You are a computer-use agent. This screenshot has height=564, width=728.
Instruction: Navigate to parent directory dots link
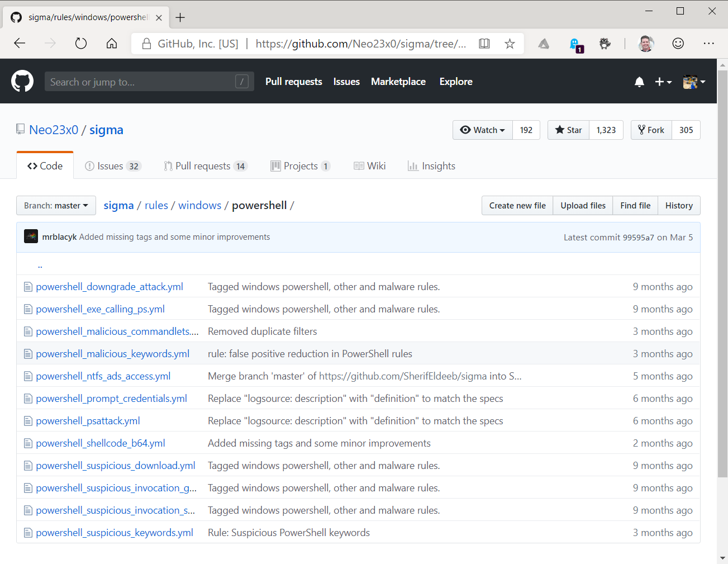pos(40,266)
